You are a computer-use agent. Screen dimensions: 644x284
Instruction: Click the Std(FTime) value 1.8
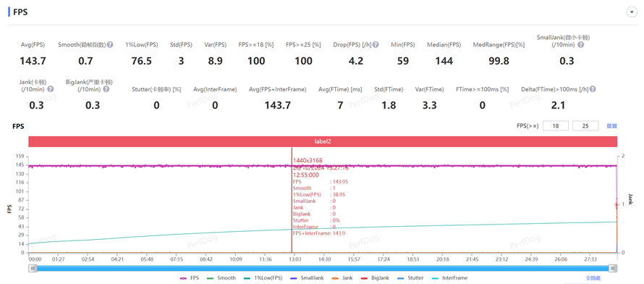pyautogui.click(x=389, y=106)
